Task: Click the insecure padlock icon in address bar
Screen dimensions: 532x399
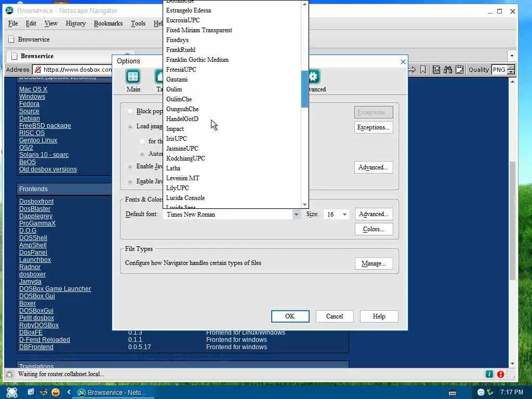Action: 38,70
